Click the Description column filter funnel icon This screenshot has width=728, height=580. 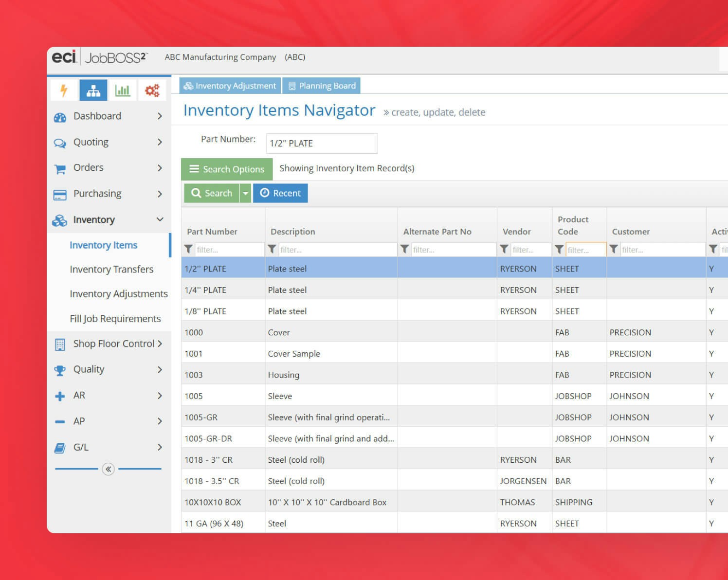pyautogui.click(x=272, y=249)
